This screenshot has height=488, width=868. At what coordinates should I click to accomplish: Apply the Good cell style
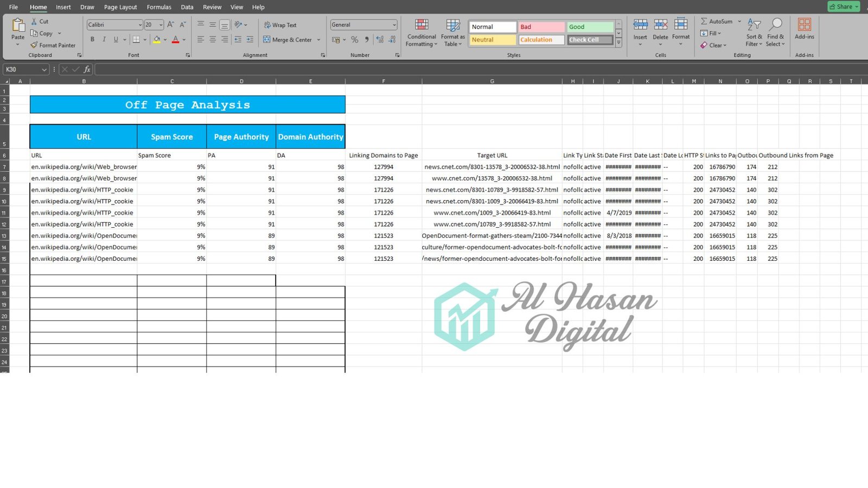pyautogui.click(x=590, y=27)
